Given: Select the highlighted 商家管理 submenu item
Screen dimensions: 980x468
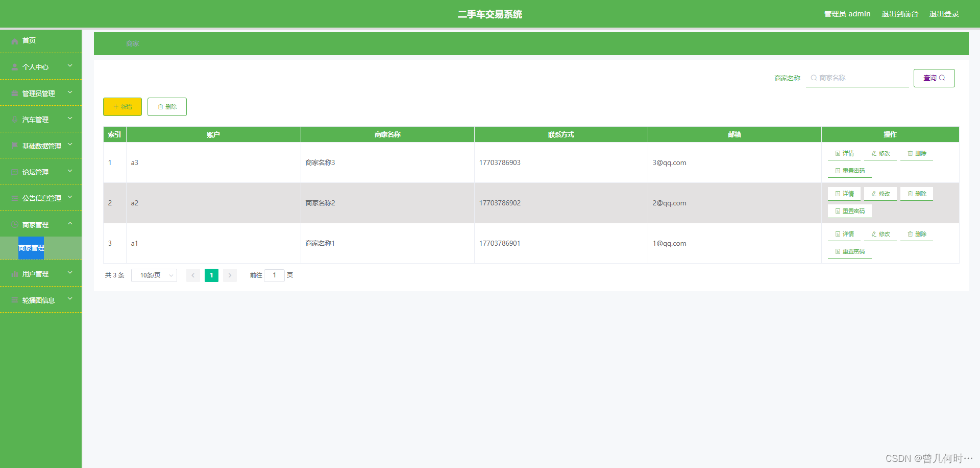Looking at the screenshot, I should [x=31, y=248].
